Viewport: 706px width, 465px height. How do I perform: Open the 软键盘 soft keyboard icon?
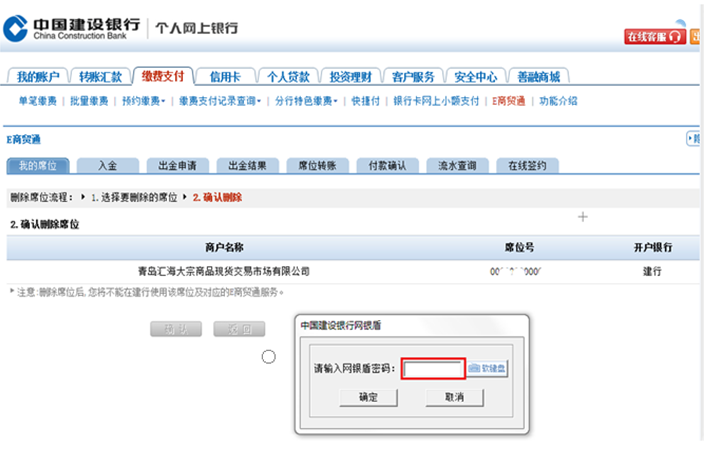pyautogui.click(x=487, y=369)
